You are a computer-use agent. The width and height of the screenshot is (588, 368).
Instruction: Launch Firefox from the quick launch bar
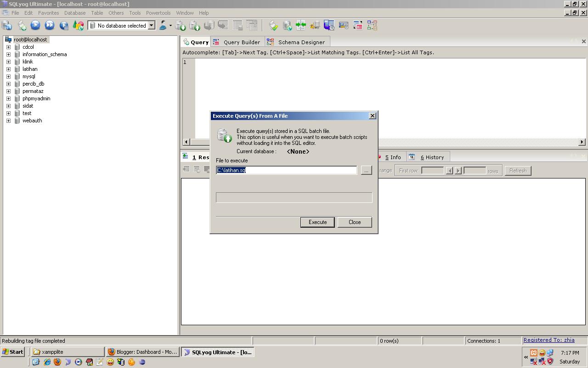pyautogui.click(x=57, y=362)
